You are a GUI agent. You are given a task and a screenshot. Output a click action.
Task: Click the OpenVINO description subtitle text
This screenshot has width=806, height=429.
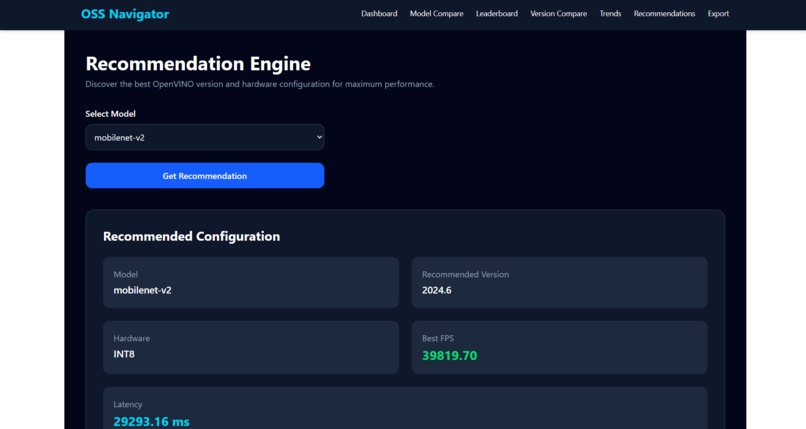click(260, 84)
